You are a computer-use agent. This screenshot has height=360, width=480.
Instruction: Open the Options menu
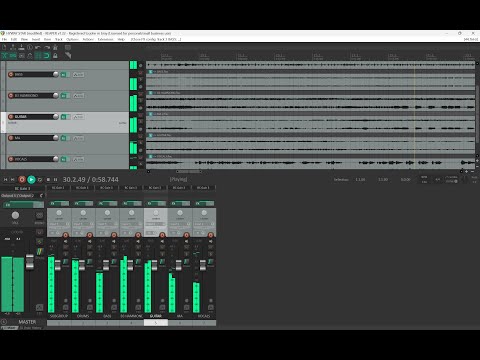tap(72, 39)
